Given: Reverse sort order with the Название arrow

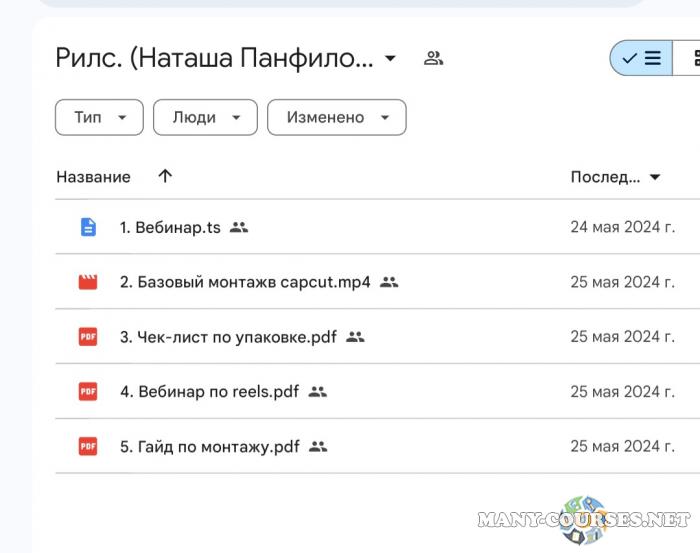Looking at the screenshot, I should pos(165,176).
